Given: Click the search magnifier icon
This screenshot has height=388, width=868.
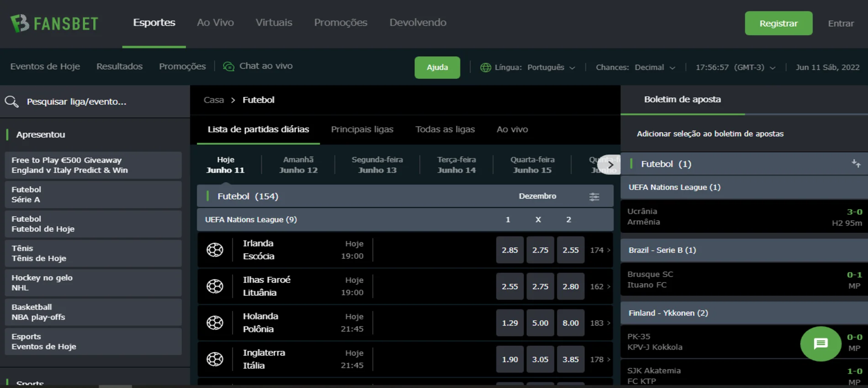Looking at the screenshot, I should coord(12,101).
